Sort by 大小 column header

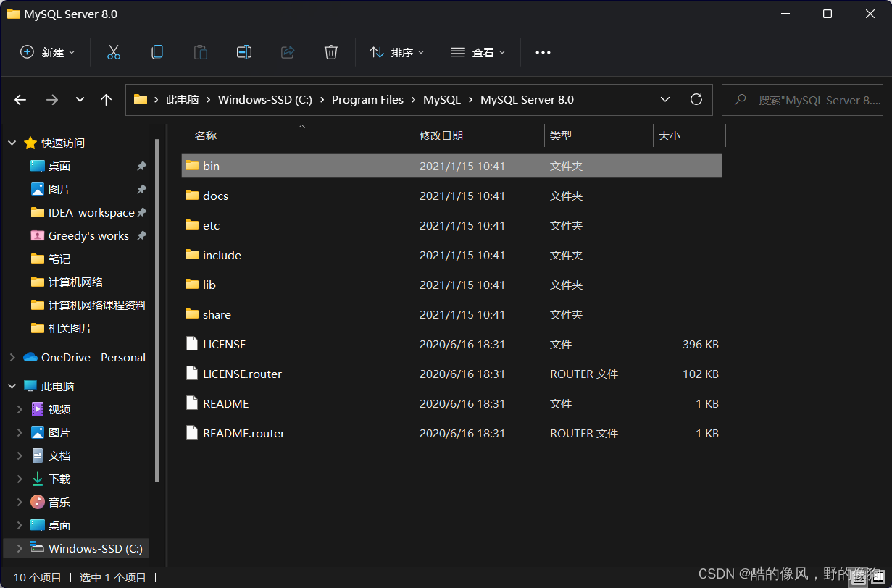[670, 135]
